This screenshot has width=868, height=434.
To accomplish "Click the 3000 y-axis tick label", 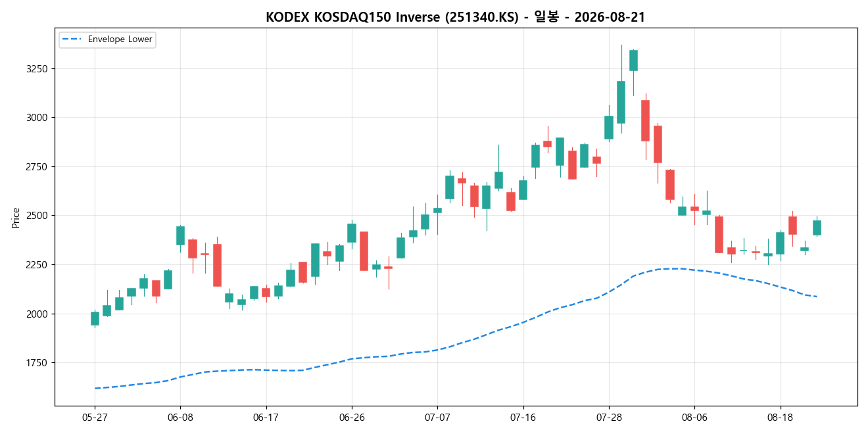I will coord(37,118).
